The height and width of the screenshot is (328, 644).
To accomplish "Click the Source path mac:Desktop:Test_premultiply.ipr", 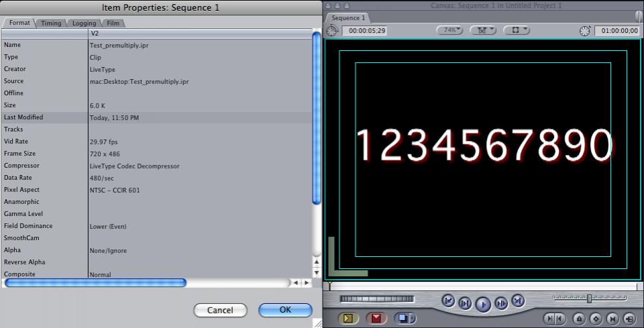I will coord(140,82).
